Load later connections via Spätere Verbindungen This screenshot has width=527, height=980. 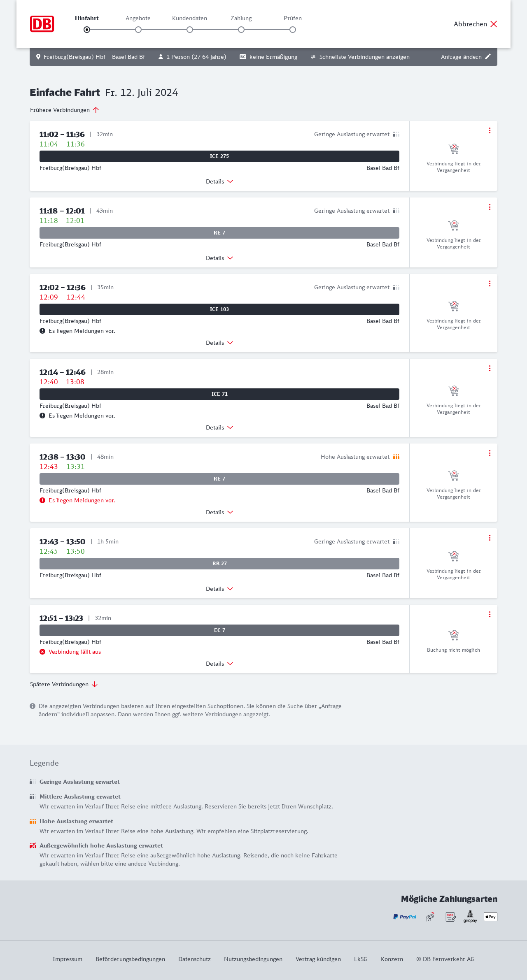tap(63, 684)
